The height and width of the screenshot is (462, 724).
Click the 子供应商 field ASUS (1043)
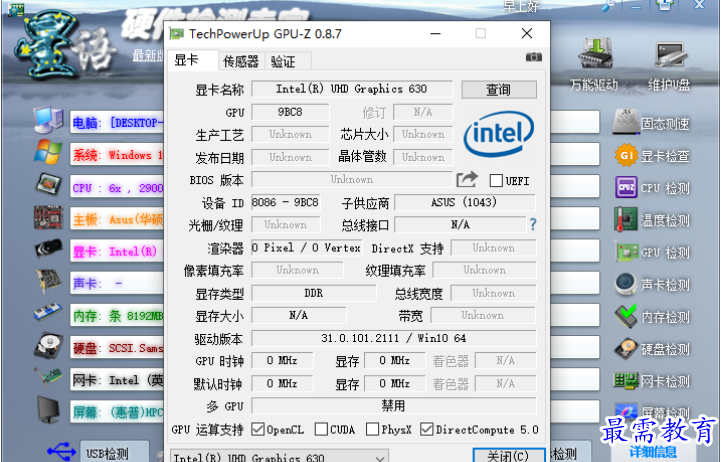tap(465, 202)
